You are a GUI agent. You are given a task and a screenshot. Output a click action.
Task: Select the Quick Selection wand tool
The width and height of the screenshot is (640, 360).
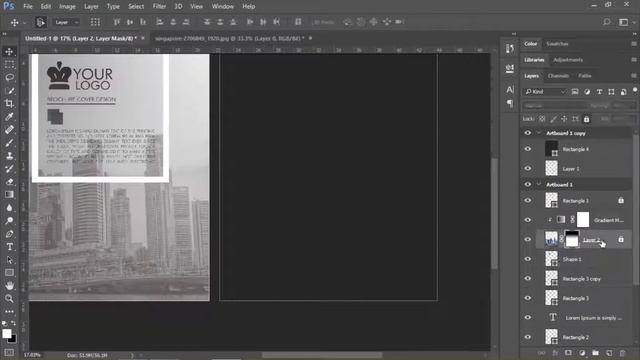pos(9,91)
